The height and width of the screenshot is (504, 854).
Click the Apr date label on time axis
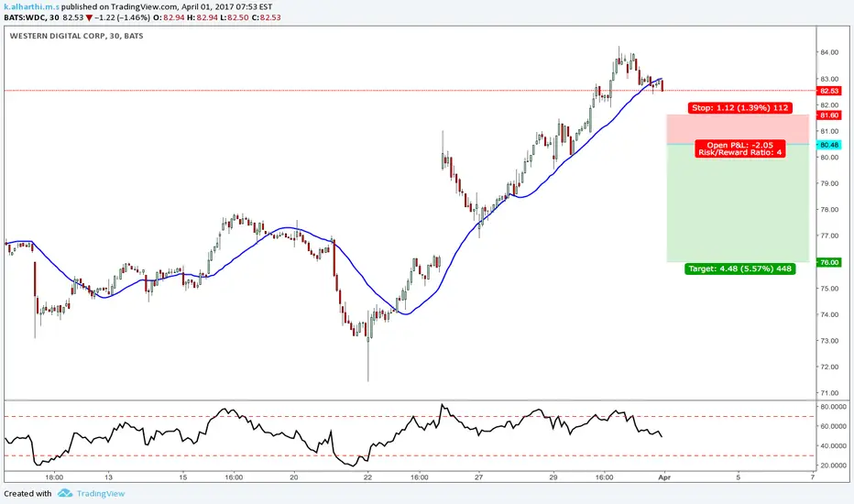pos(664,477)
